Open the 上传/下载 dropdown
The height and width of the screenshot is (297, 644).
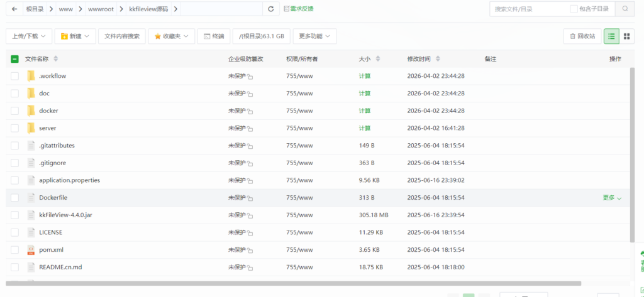(x=29, y=36)
